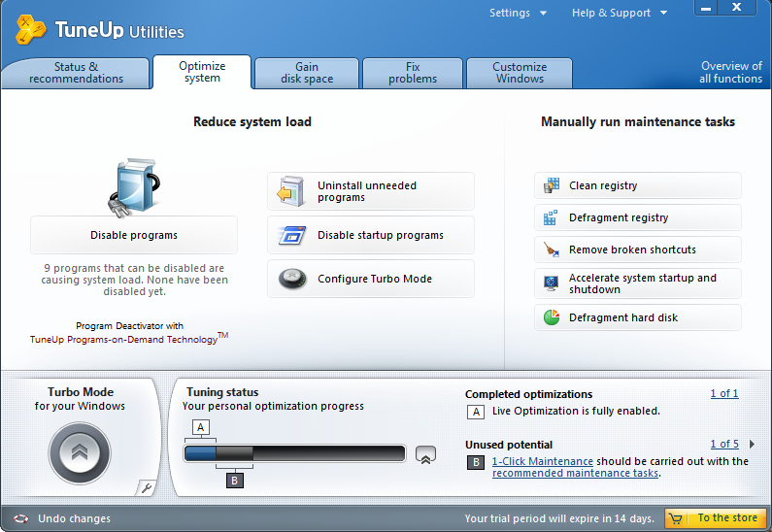This screenshot has width=772, height=532.
Task: Click the B marker below progress bar
Action: coord(235,481)
